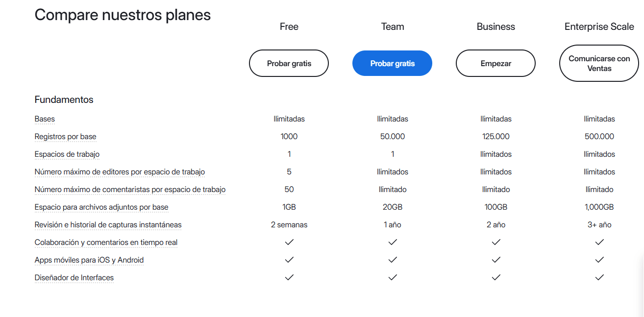Open the 'Registros por base' link

tap(65, 136)
